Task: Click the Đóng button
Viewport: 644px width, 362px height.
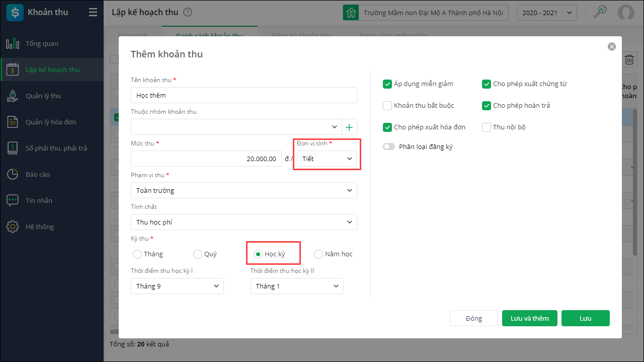Action: (x=473, y=318)
